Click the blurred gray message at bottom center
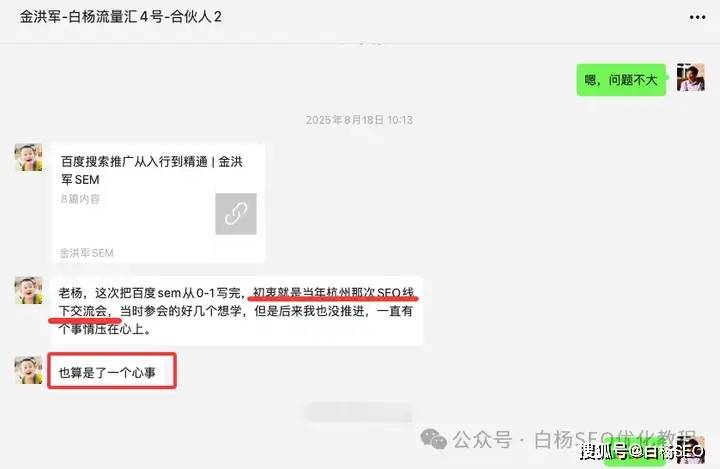 pyautogui.click(x=359, y=412)
